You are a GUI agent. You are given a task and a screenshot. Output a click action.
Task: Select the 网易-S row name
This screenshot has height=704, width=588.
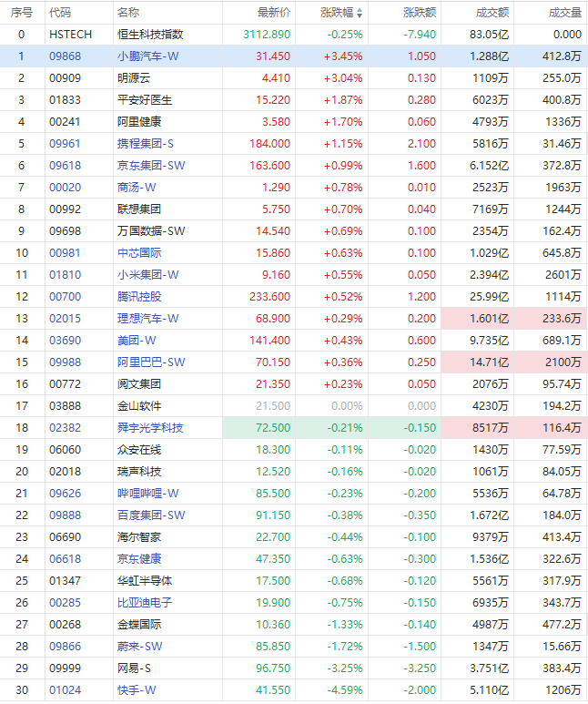pyautogui.click(x=134, y=668)
